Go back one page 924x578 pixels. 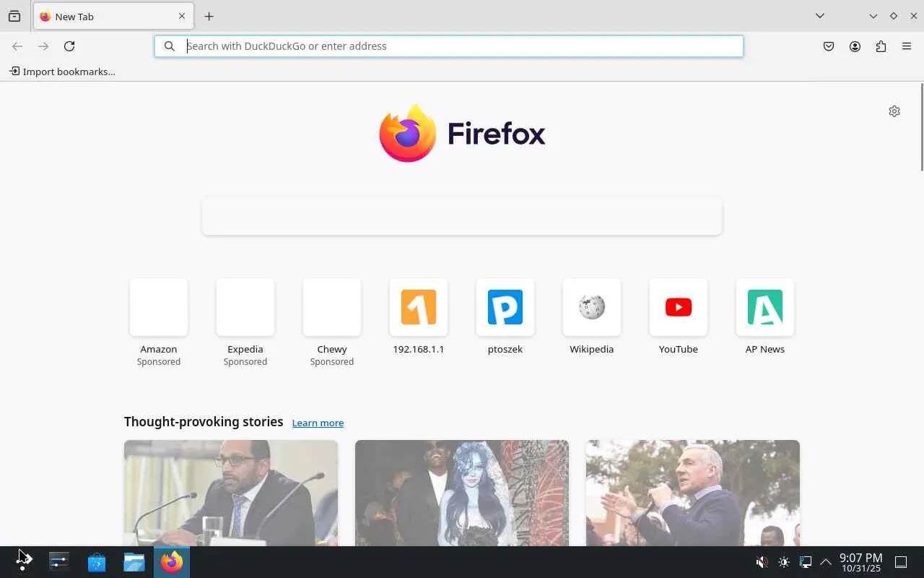click(x=17, y=46)
